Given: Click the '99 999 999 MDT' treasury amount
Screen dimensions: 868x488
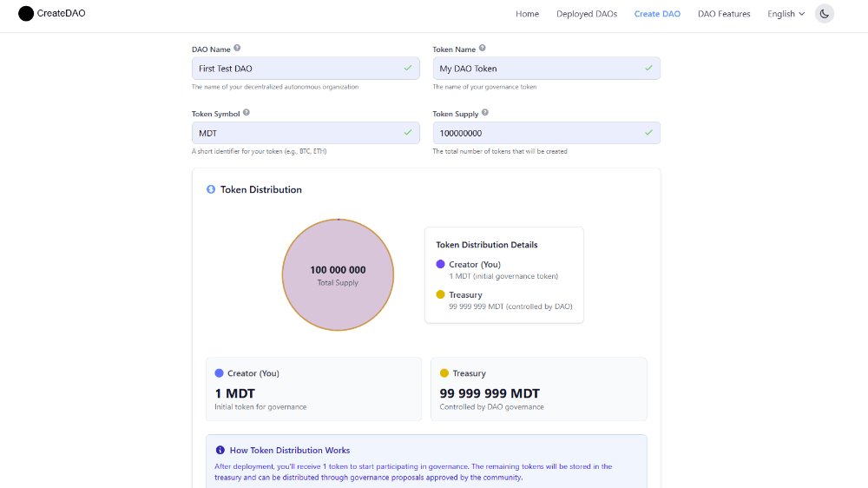Looking at the screenshot, I should 490,393.
